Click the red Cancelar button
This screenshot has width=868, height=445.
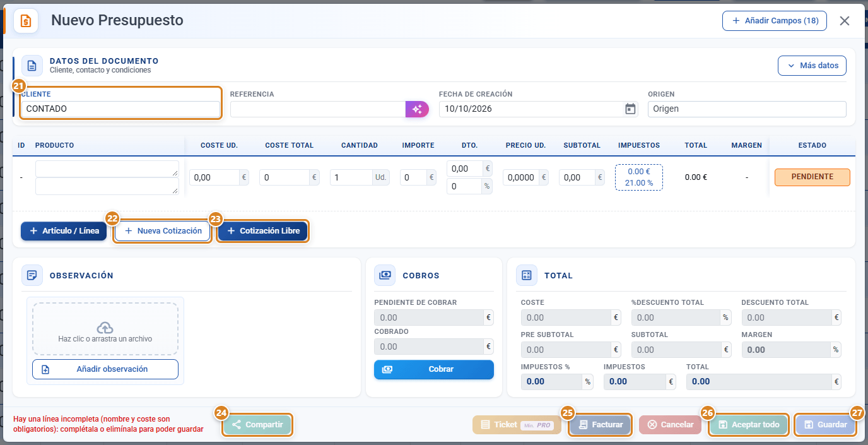click(670, 425)
